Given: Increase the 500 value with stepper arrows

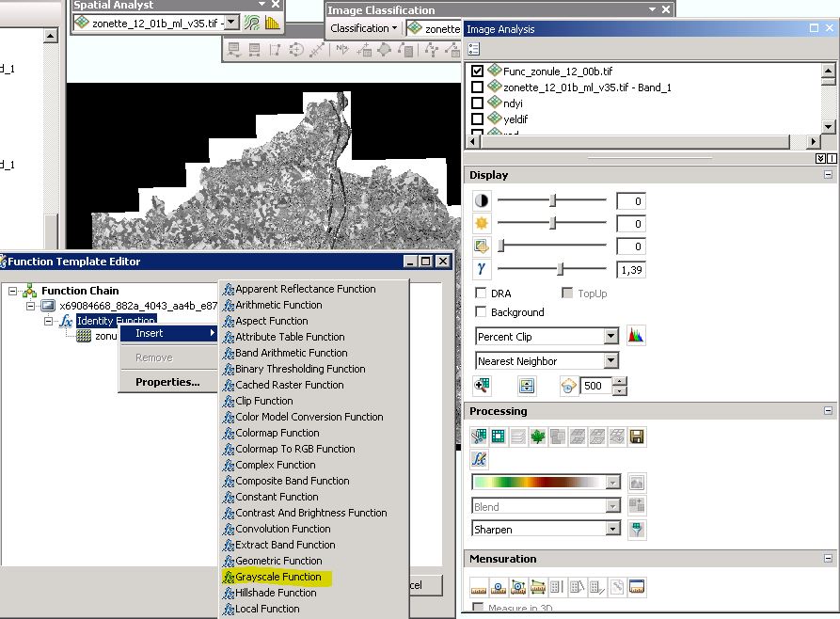Looking at the screenshot, I should [x=621, y=381].
